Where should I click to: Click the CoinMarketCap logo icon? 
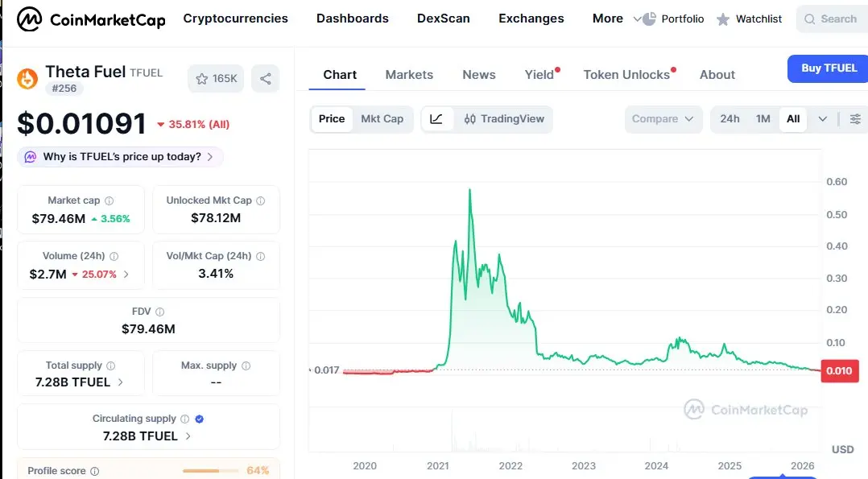pos(30,19)
